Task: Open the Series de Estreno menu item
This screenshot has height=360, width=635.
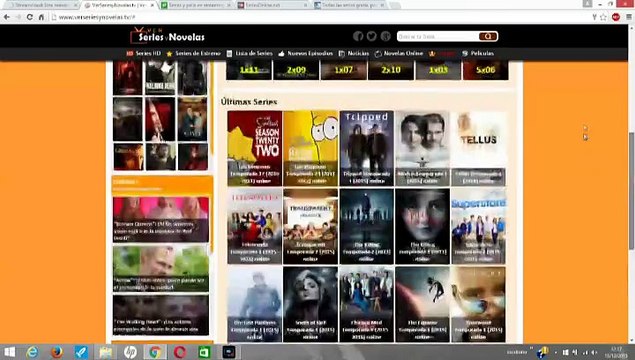Action: click(194, 53)
